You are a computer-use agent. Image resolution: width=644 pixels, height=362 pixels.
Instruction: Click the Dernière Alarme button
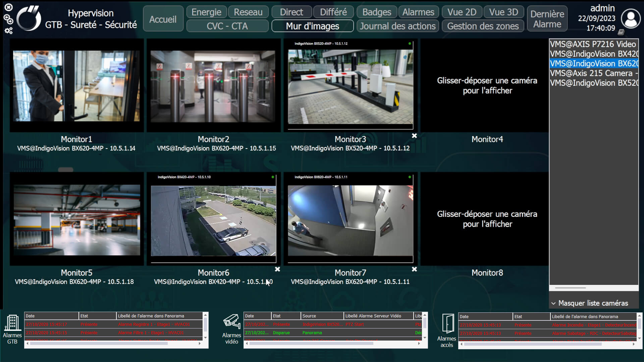tap(547, 18)
